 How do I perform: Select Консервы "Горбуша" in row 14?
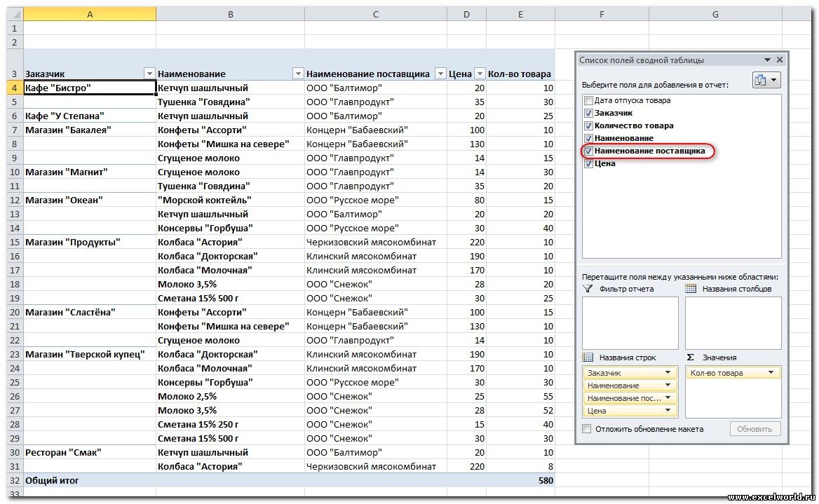(x=230, y=229)
